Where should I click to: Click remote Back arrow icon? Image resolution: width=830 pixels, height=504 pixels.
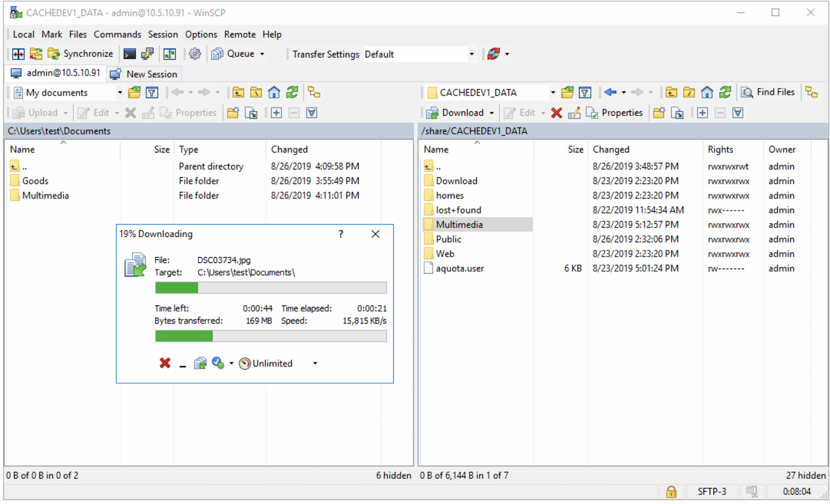[x=611, y=92]
